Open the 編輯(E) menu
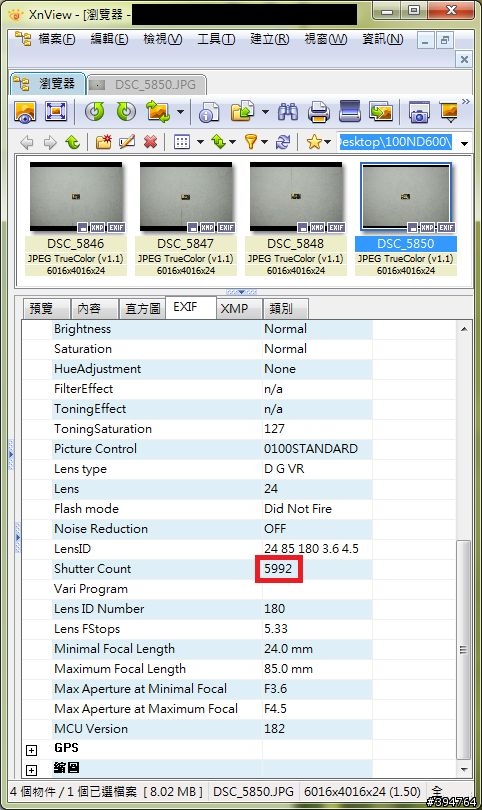 tap(109, 39)
